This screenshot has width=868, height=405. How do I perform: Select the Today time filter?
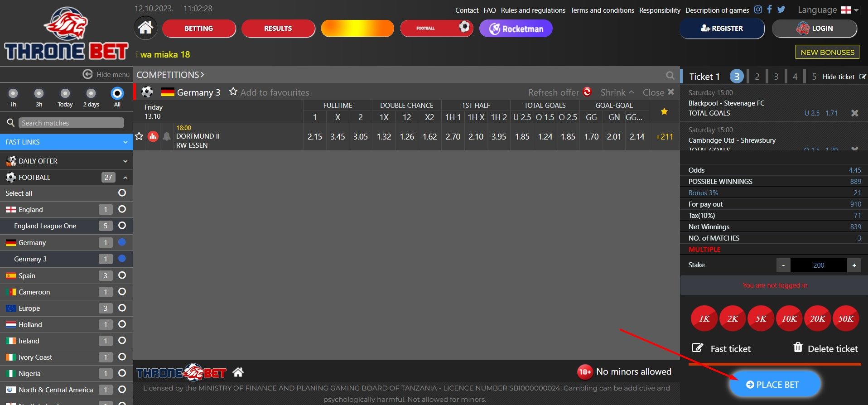click(65, 93)
